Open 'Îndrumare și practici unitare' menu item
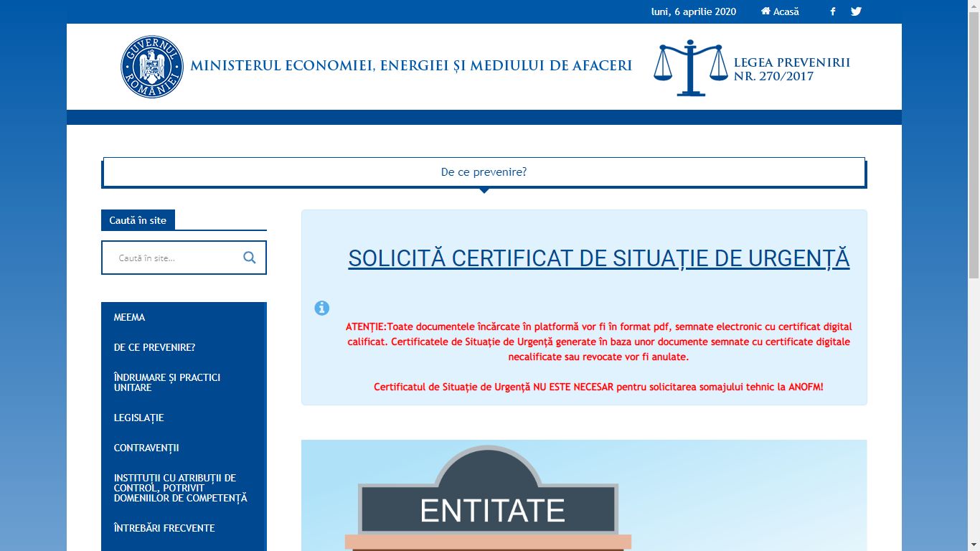Screen dimensions: 980x551 point(183,382)
